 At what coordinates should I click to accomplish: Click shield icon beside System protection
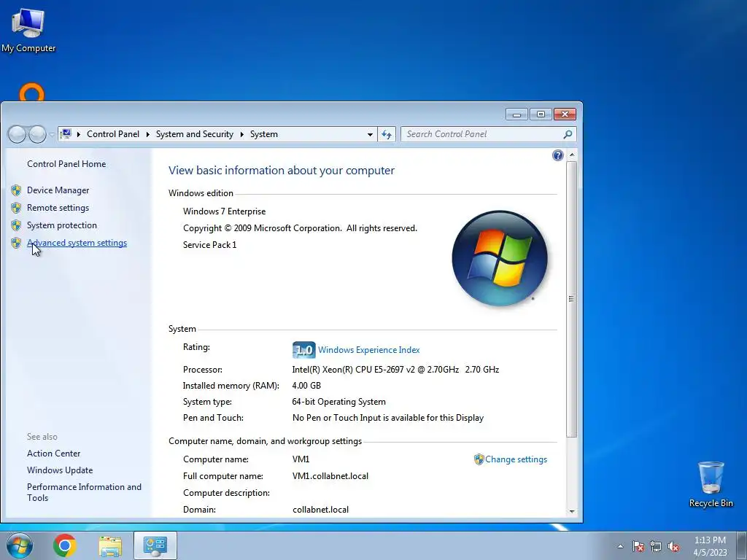click(16, 225)
